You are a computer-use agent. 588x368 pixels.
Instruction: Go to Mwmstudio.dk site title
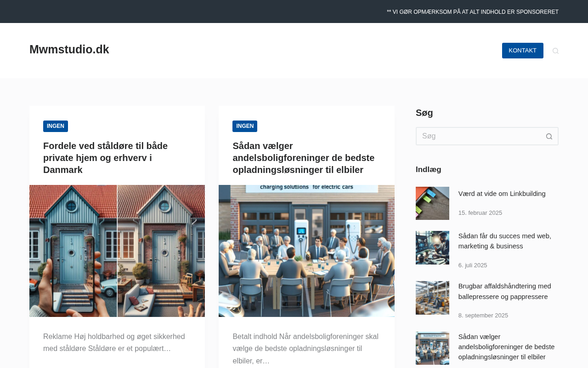click(69, 49)
